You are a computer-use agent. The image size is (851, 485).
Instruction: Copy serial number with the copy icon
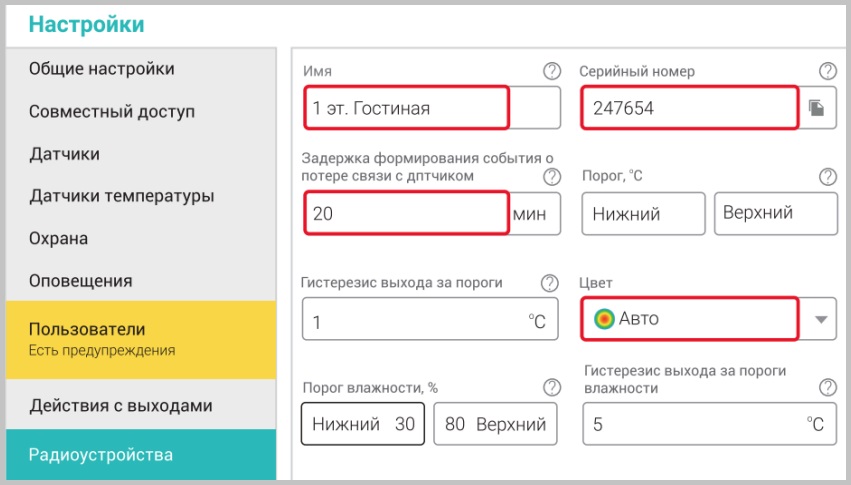point(817,108)
